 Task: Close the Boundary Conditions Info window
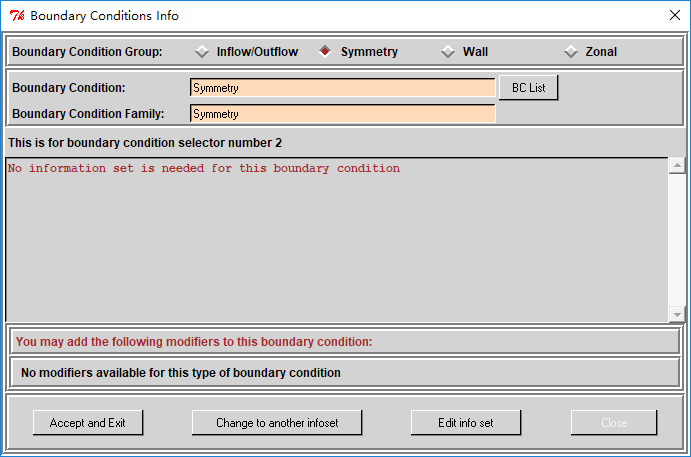(674, 15)
